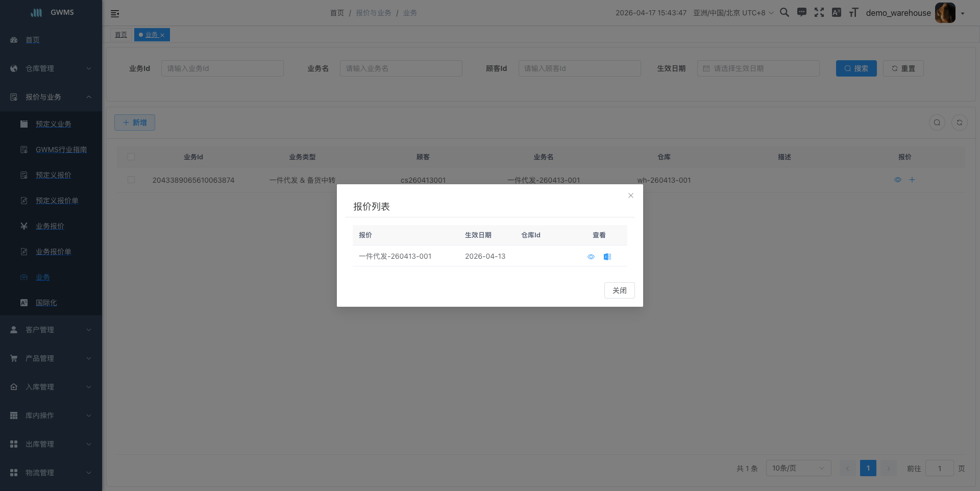980x491 pixels.
Task: Open the user menu caret beside avatar
Action: point(963,14)
